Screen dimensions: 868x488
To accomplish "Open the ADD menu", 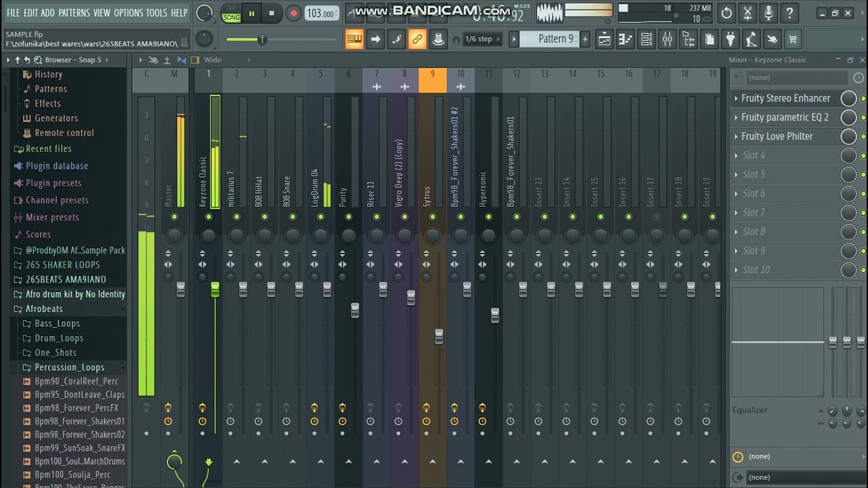I will 47,13.
